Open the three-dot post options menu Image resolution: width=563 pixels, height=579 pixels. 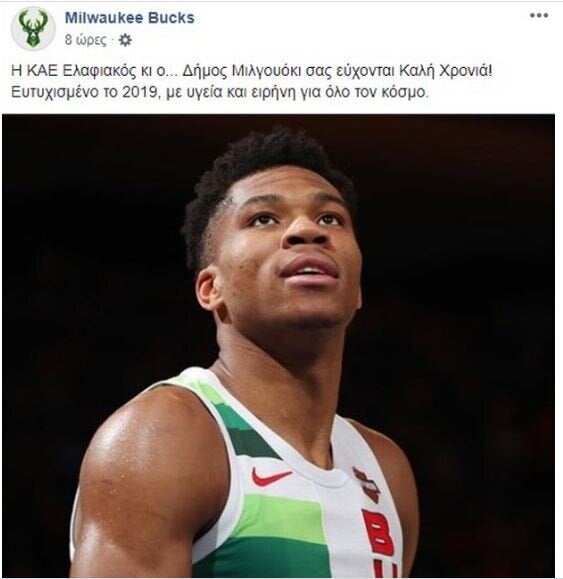click(x=539, y=16)
